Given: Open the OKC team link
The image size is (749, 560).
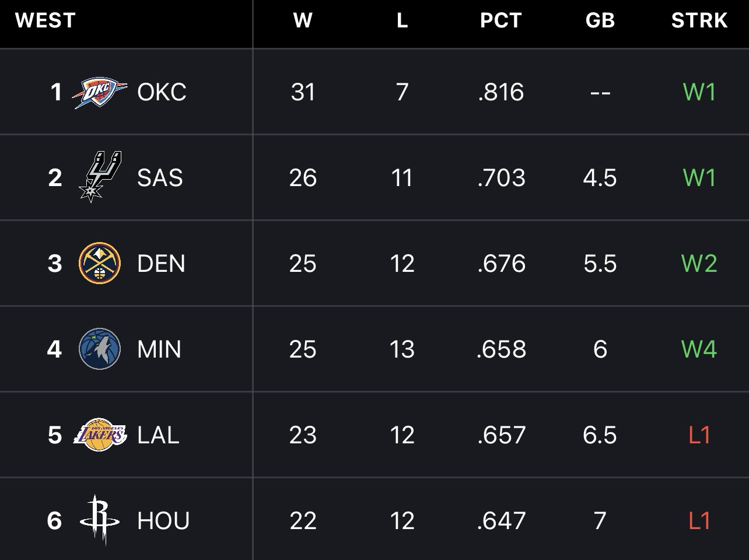Looking at the screenshot, I should coord(162,92).
